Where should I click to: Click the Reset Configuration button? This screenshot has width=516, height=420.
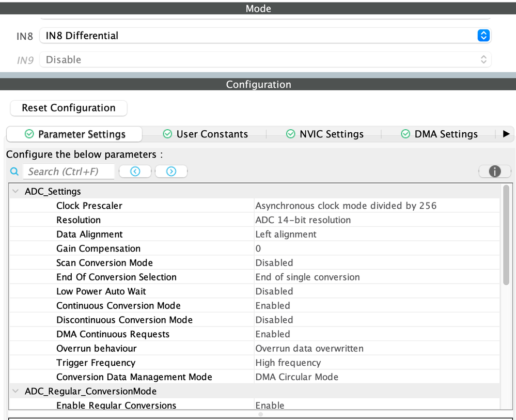(68, 108)
